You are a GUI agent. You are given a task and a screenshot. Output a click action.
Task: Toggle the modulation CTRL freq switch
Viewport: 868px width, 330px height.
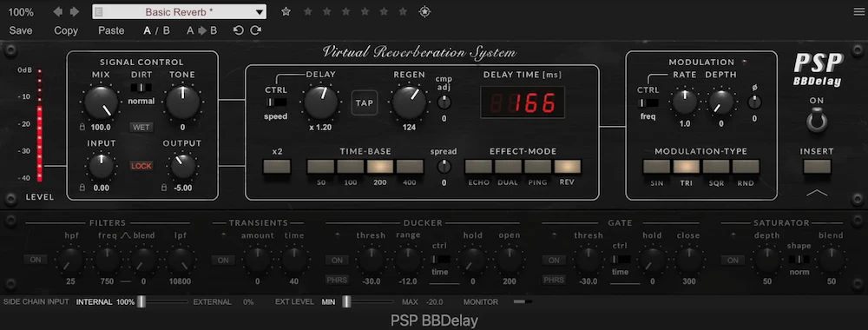click(648, 102)
